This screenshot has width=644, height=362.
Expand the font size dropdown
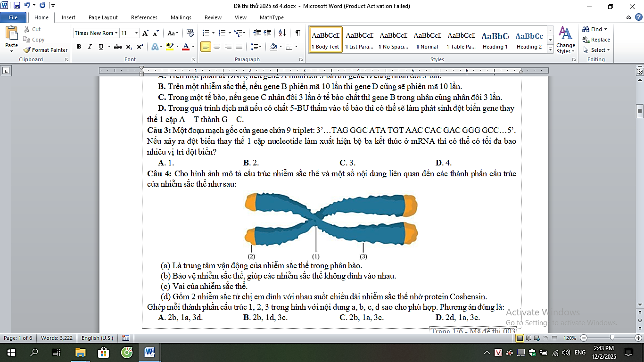137,33
